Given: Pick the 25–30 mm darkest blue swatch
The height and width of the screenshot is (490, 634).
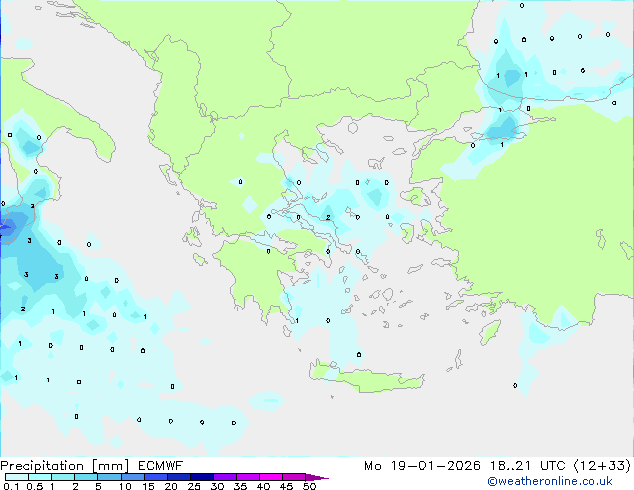Looking at the screenshot, I should coord(202,477).
